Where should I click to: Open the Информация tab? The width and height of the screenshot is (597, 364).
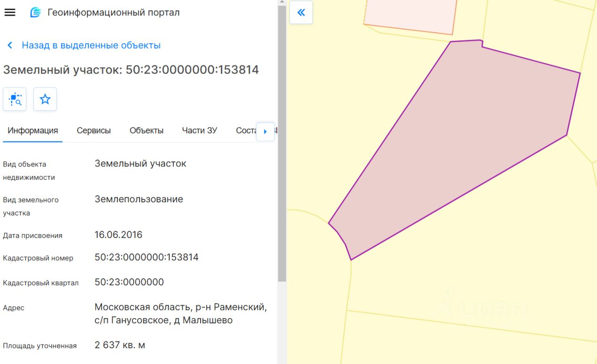point(33,131)
